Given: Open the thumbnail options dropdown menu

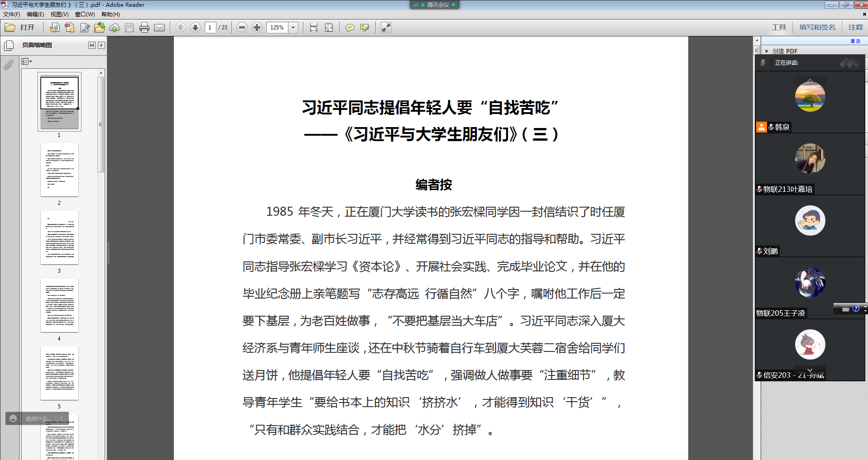Looking at the screenshot, I should [27, 62].
